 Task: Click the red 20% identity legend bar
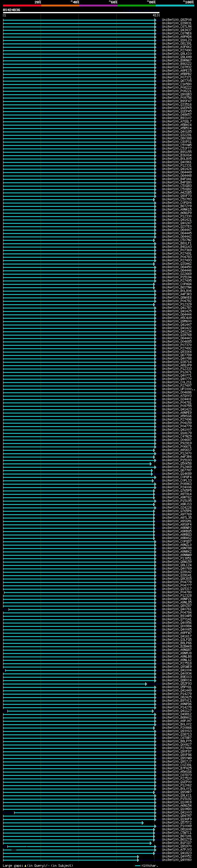coord(22,6)
